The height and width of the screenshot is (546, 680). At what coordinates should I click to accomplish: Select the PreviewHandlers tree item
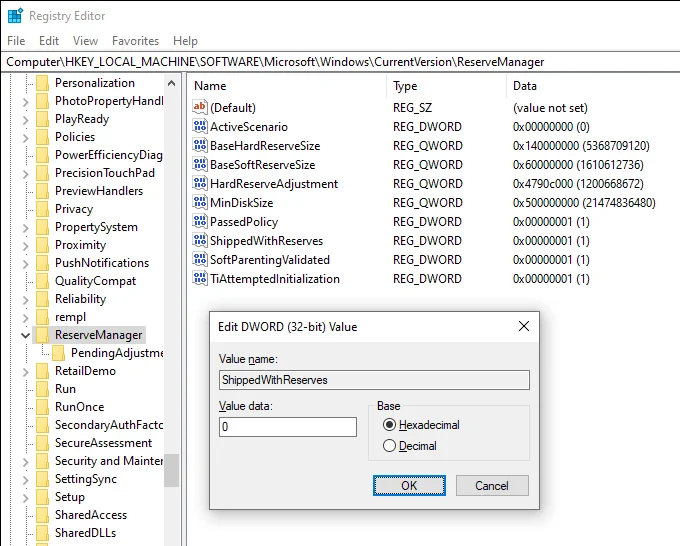coord(99,191)
